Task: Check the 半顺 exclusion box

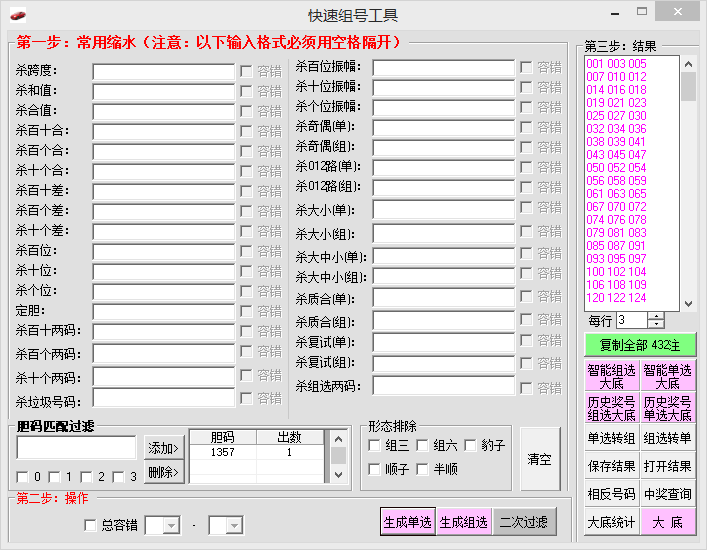Action: point(422,469)
